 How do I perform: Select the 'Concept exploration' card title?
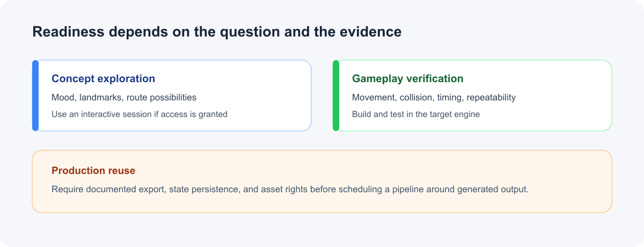point(103,78)
